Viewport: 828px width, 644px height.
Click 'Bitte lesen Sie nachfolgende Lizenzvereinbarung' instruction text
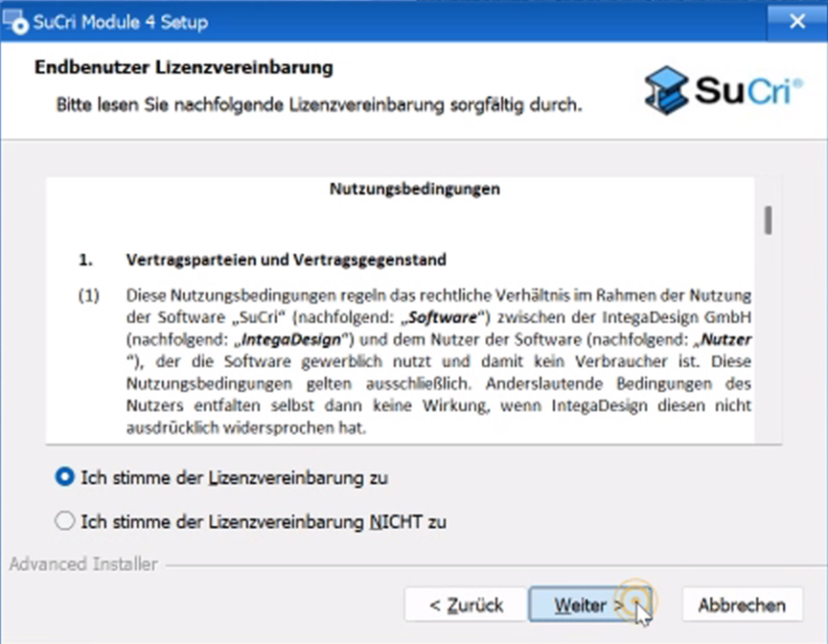(319, 105)
